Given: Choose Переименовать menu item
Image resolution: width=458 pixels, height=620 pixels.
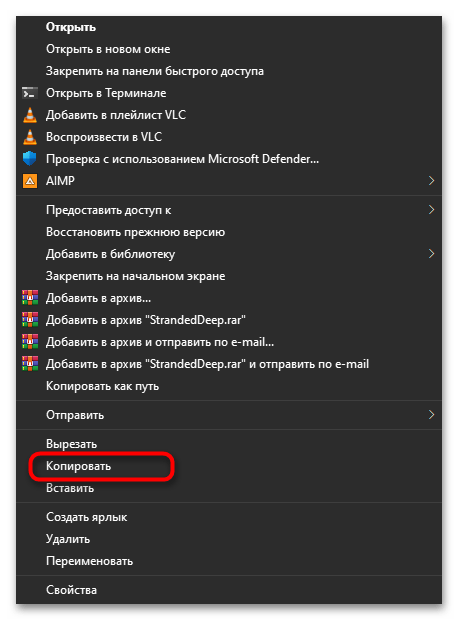Looking at the screenshot, I should click(89, 561).
